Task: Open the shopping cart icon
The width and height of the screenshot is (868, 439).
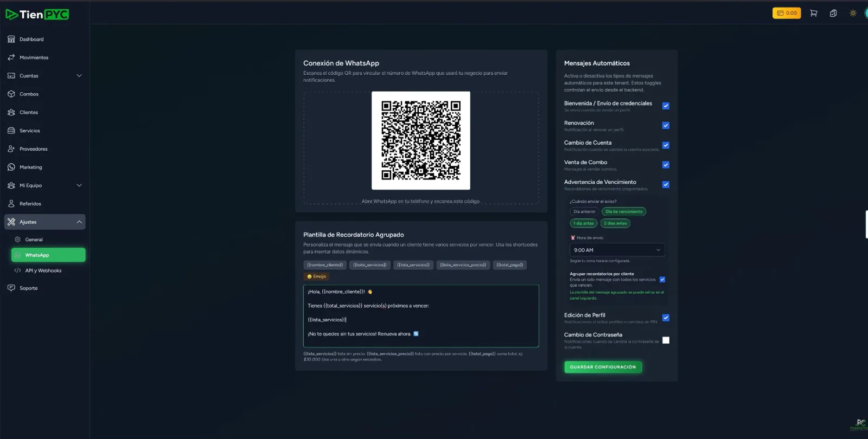Action: [813, 13]
